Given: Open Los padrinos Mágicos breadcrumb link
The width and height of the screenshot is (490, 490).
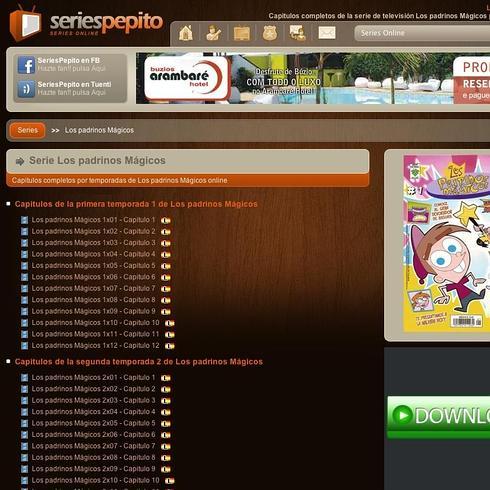Looking at the screenshot, I should point(99,130).
